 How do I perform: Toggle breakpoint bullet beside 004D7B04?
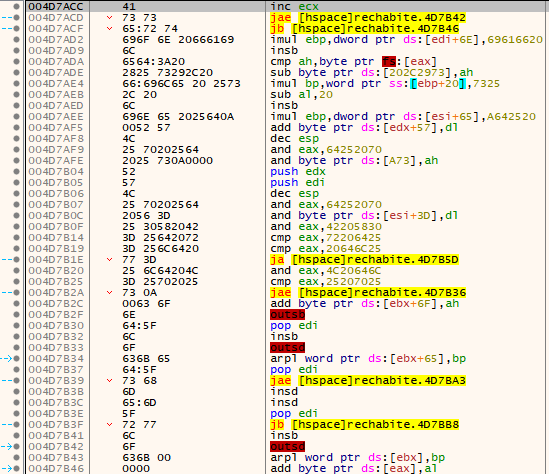(x=16, y=172)
